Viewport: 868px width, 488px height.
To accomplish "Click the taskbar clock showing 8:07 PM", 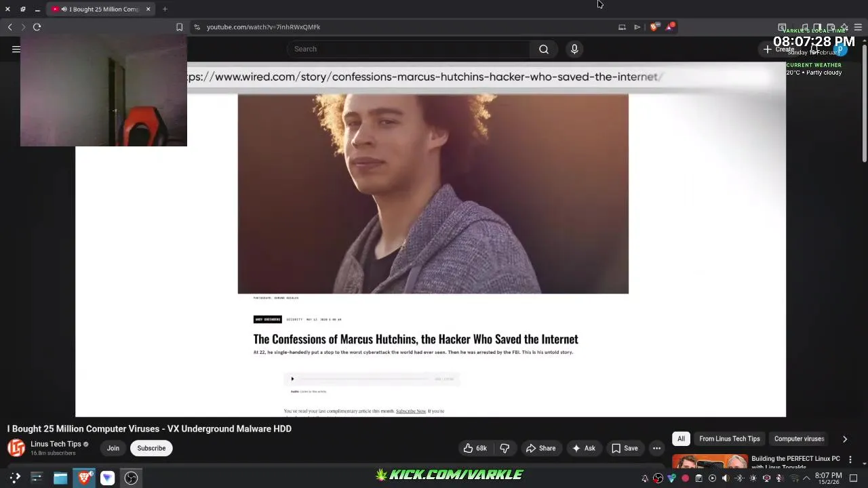I will (x=828, y=479).
